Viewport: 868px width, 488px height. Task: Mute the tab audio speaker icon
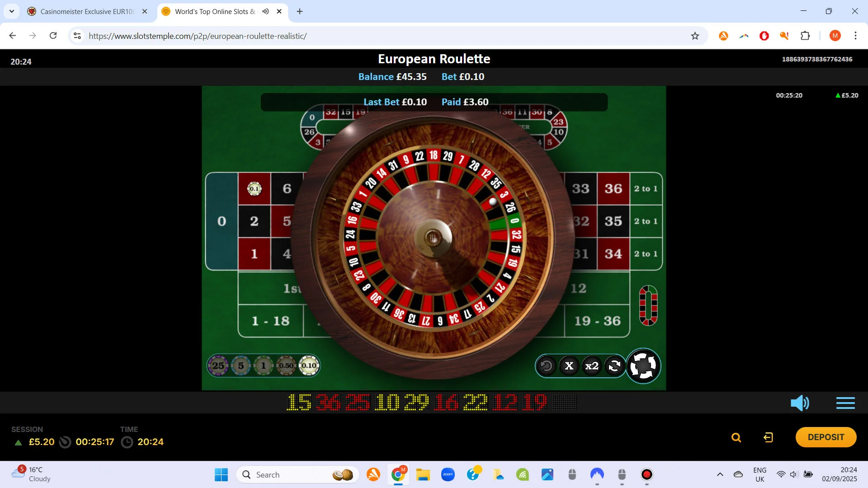[265, 11]
